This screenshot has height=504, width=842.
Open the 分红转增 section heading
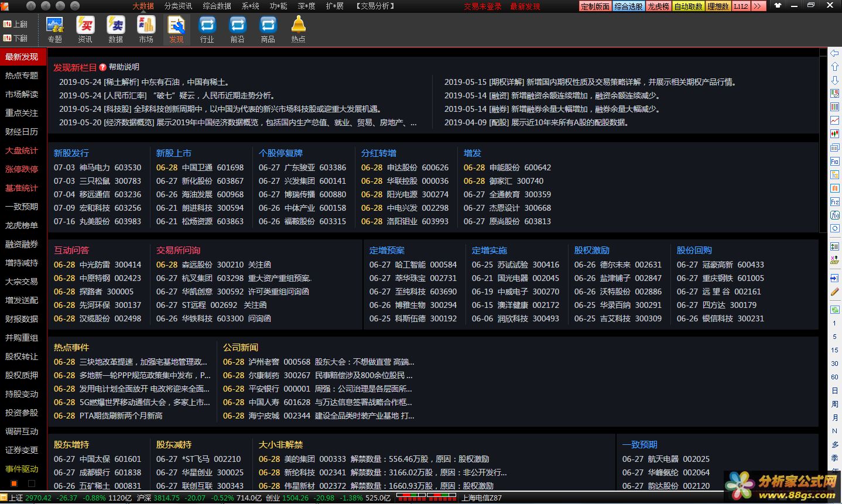(379, 153)
